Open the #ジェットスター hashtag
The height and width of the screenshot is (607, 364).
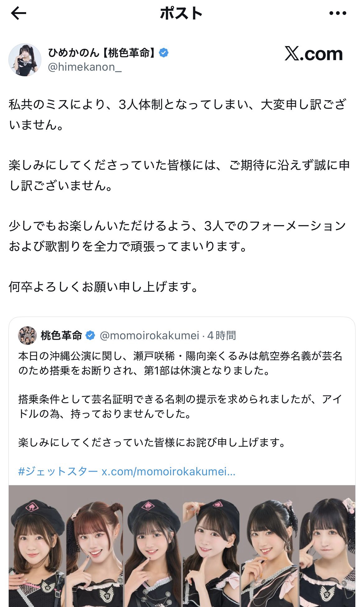58,472
